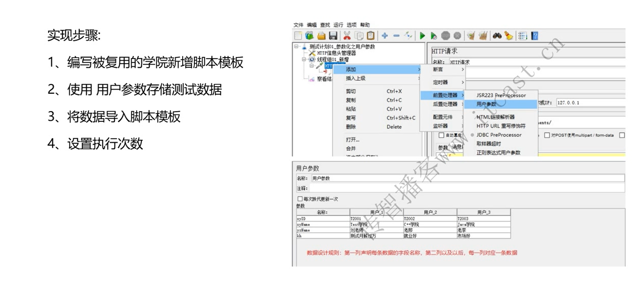644x297 pixels.
Task: Expand the 配置元件 submenu
Action: [x=442, y=117]
